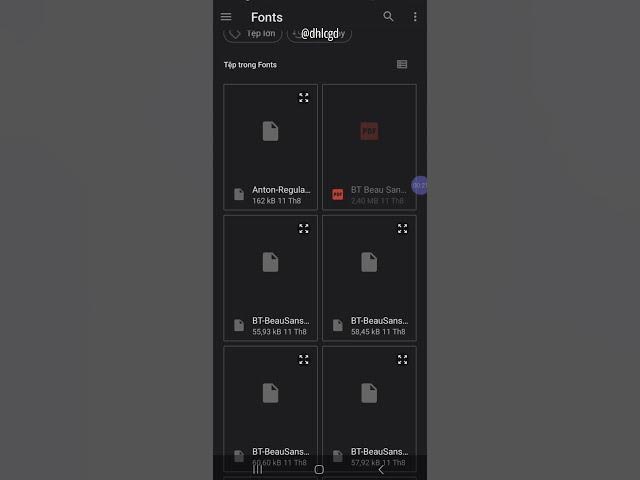Tap the Android back navigation button
This screenshot has width=640, height=480.
coord(381,470)
